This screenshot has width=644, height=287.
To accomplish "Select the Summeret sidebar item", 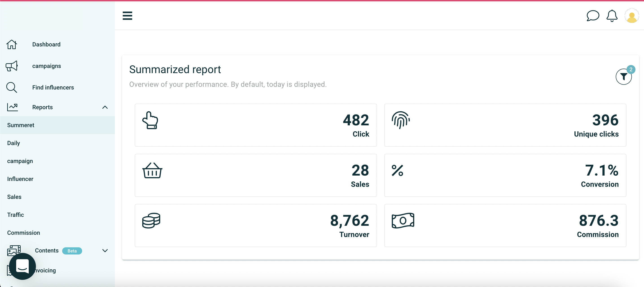I will pos(21,125).
